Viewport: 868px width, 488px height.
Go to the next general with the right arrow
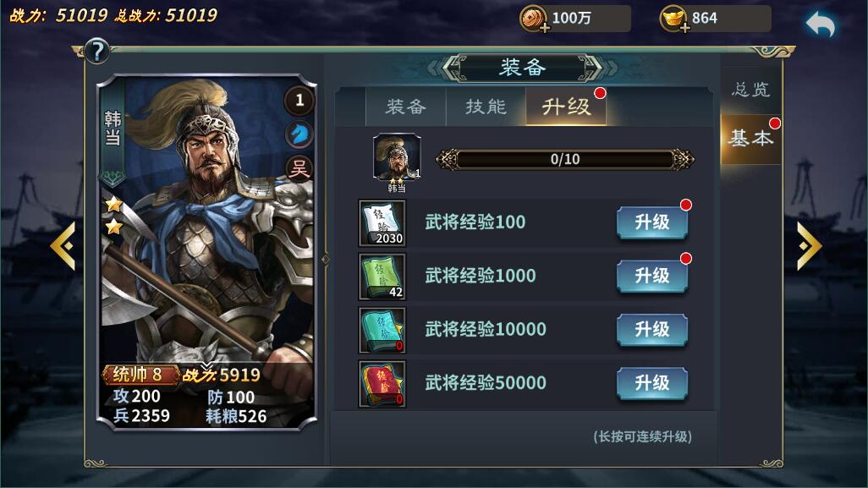pos(810,245)
